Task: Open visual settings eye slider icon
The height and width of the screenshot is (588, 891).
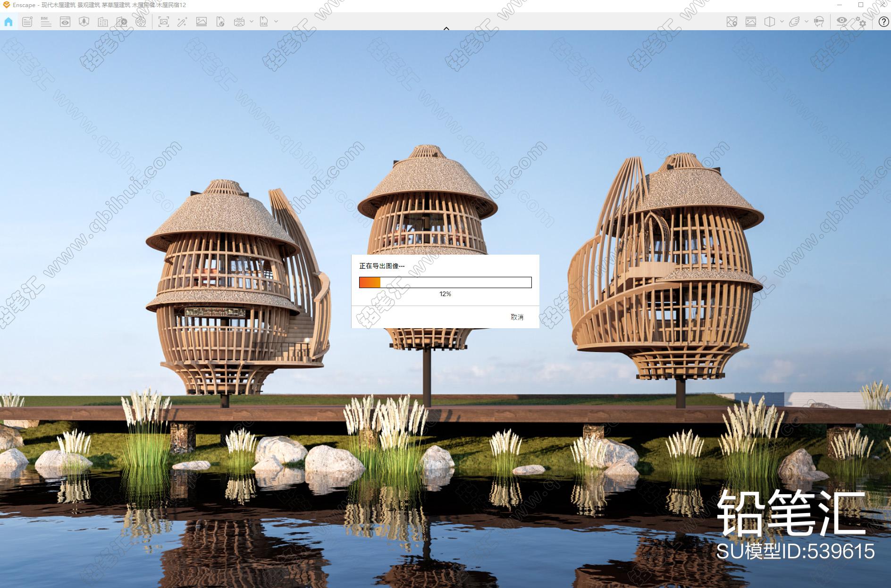Action: pyautogui.click(x=842, y=22)
